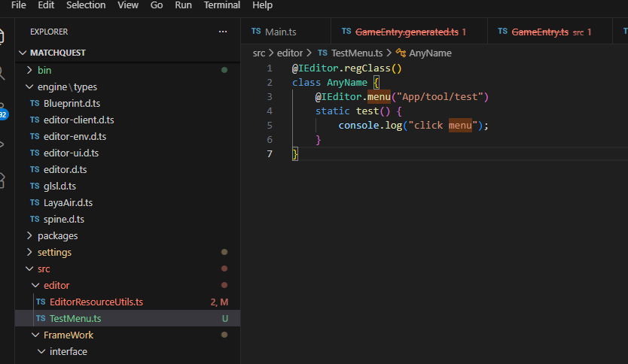Expand the bin folder
This screenshot has width=628, height=364.
tap(44, 70)
